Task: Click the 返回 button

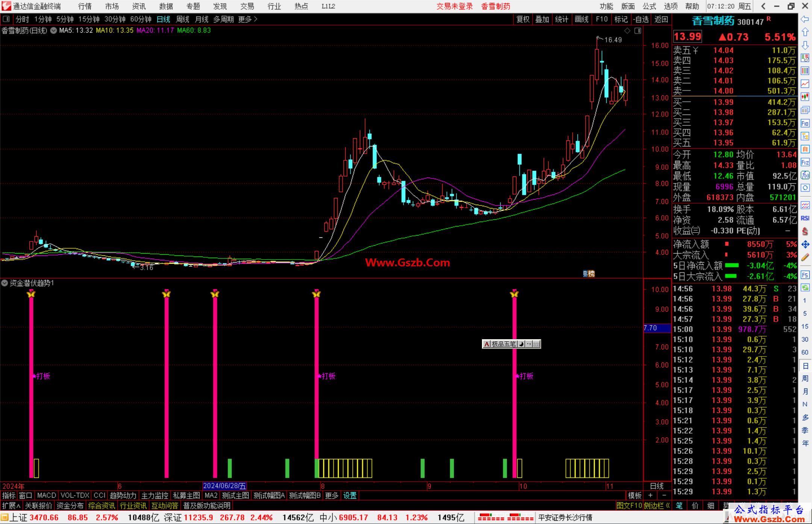Action: tap(661, 19)
